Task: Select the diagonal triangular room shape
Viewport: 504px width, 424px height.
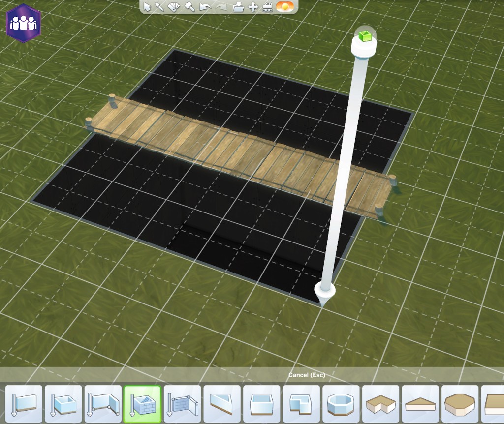Action: tap(222, 404)
